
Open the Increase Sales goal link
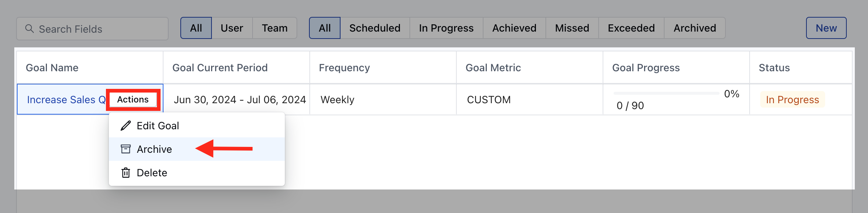click(66, 100)
